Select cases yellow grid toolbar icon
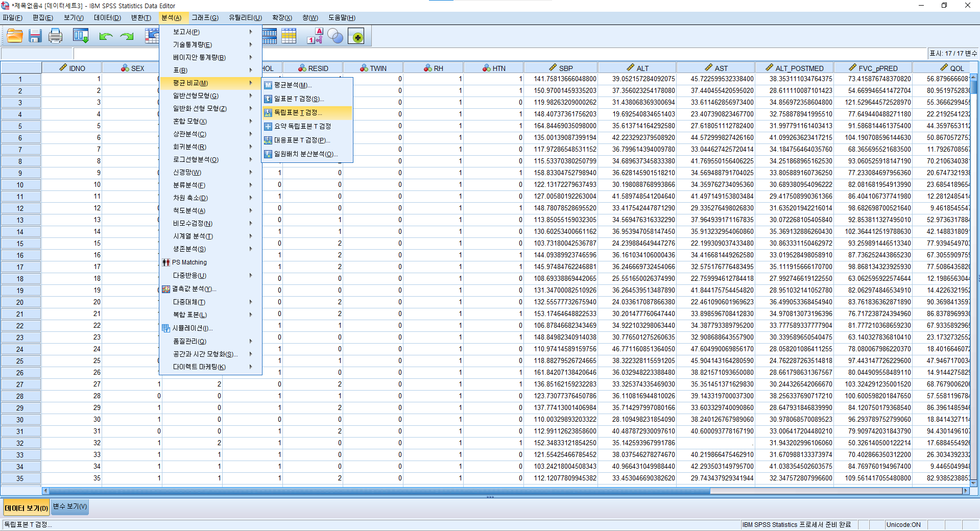The image size is (980, 531). click(x=289, y=36)
